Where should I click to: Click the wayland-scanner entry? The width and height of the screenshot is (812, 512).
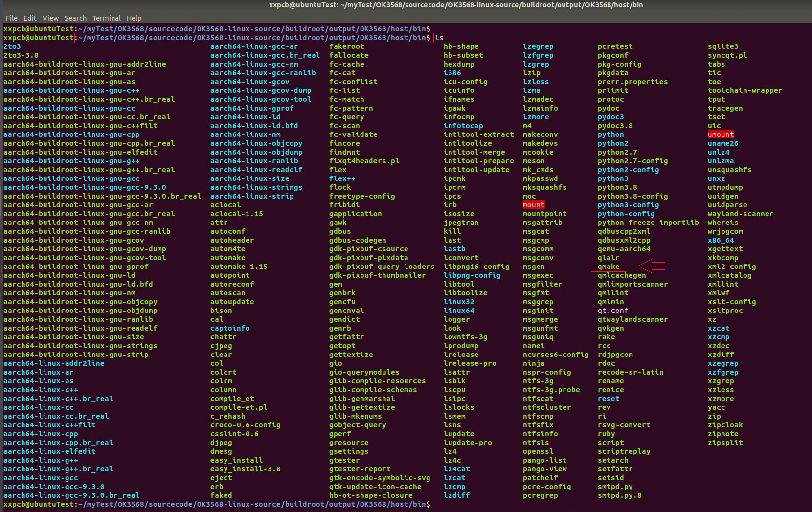741,214
